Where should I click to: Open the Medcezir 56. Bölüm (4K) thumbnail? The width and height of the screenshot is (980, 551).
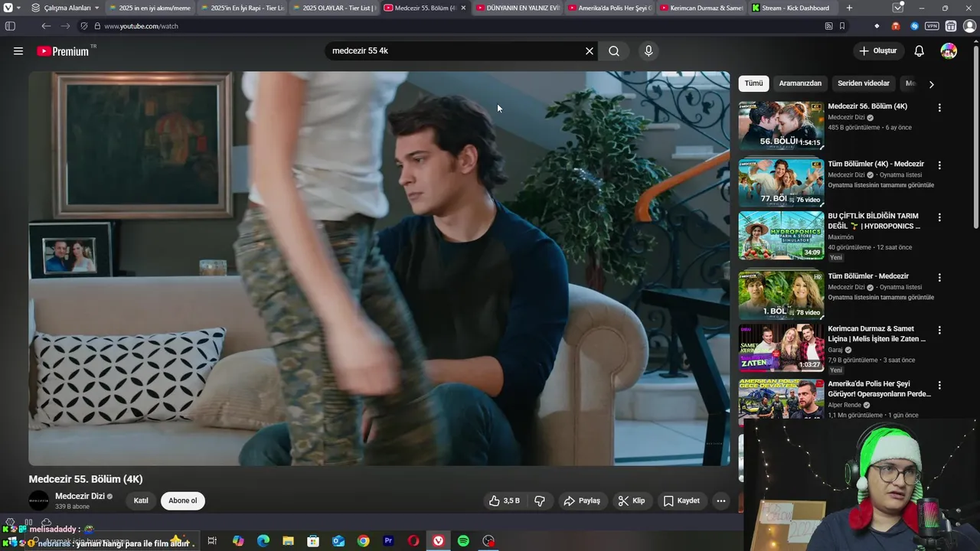click(781, 126)
